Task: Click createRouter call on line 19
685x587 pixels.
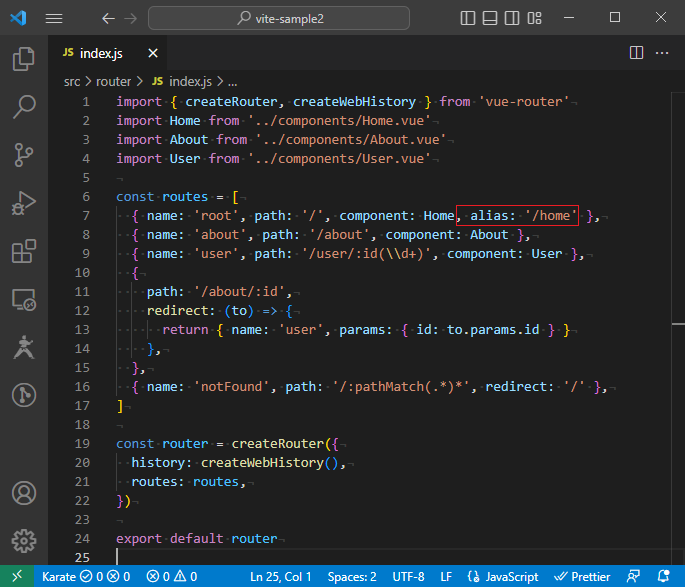Action: (277, 444)
